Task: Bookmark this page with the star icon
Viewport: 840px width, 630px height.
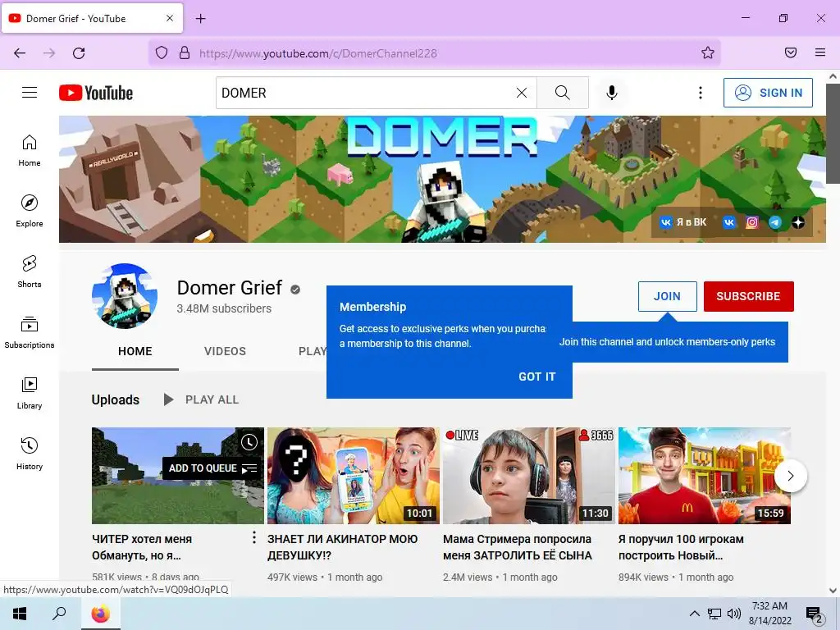Action: coord(708,52)
